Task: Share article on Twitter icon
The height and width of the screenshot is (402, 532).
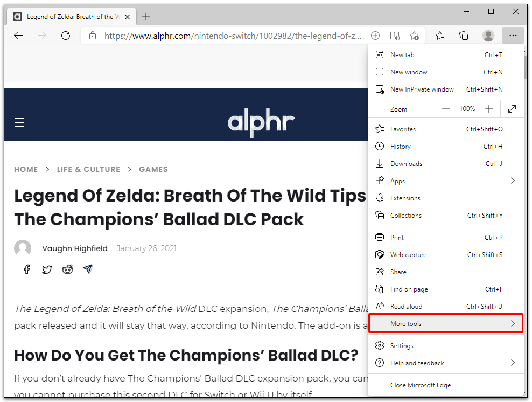Action: 47,269
